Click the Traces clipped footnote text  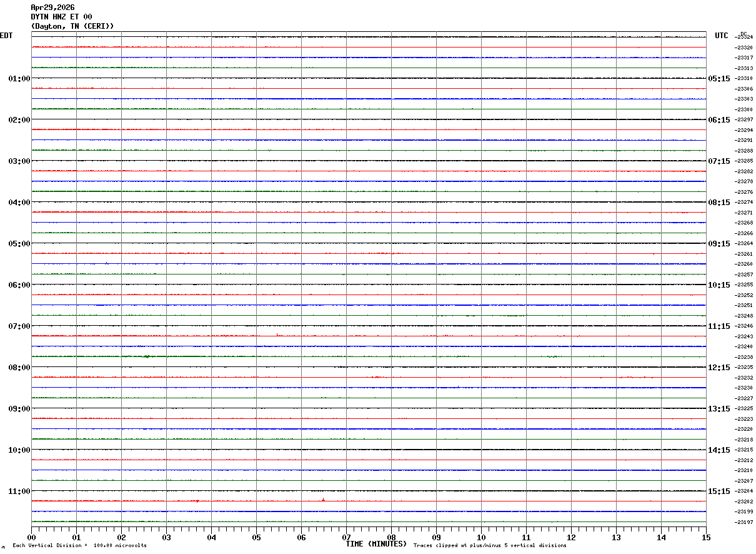[490, 546]
